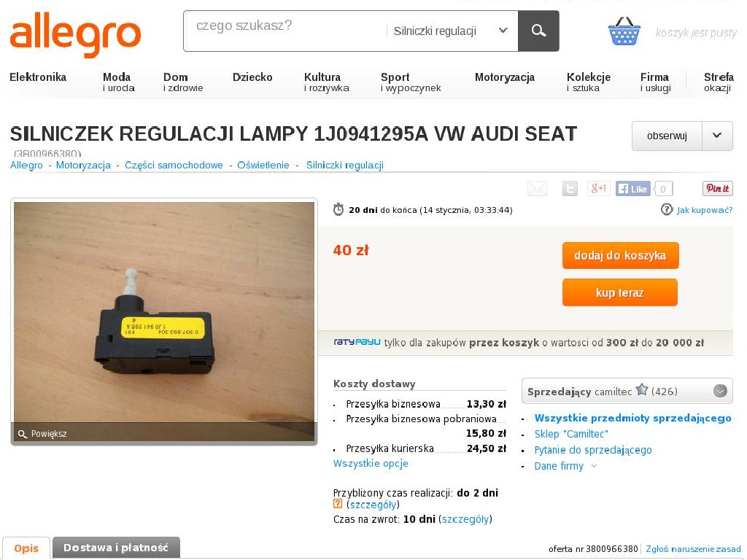Open Wszystkie przedmioty sprzedającego link
The height and width of the screenshot is (560, 747).
632,418
